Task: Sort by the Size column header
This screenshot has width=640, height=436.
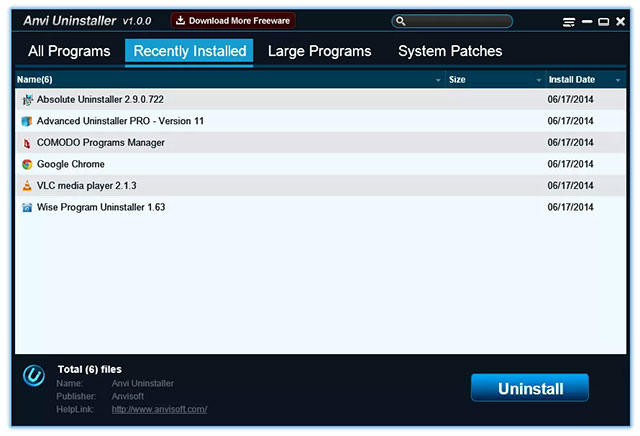Action: tap(496, 80)
